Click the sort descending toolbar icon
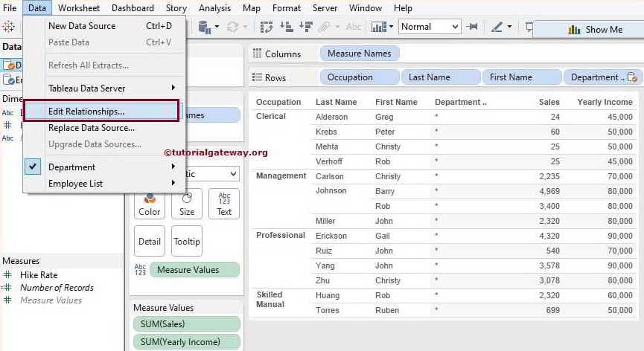 point(306,27)
